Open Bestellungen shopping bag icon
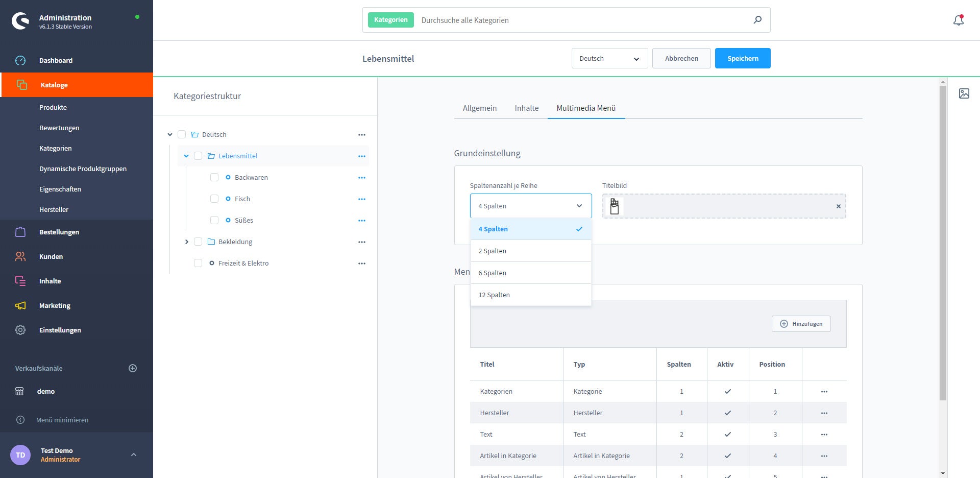Image resolution: width=980 pixels, height=478 pixels. click(20, 232)
